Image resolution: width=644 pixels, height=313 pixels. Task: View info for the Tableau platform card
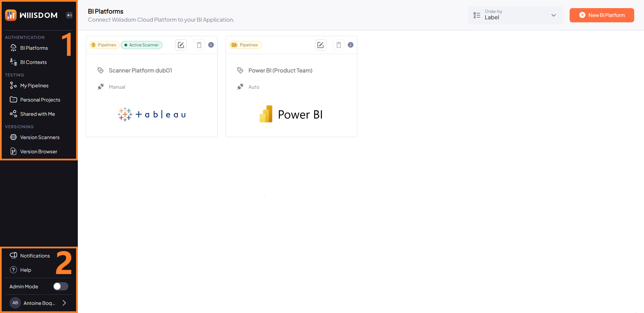pyautogui.click(x=211, y=45)
